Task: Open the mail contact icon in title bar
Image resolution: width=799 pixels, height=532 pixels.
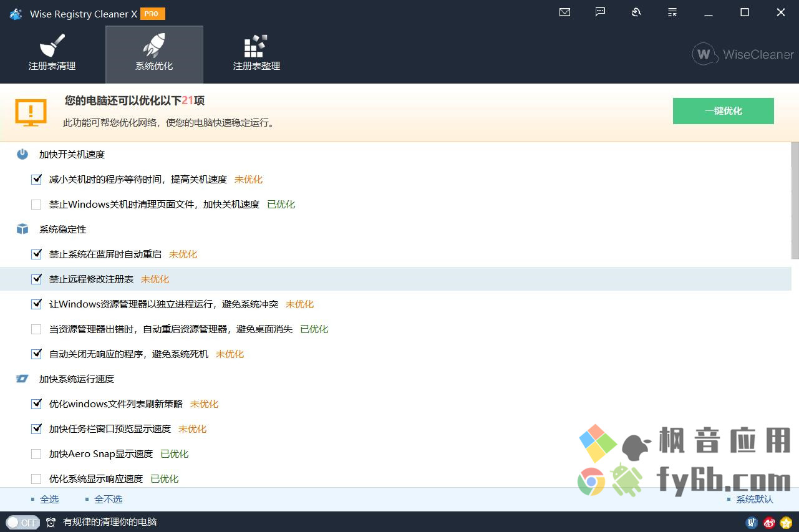Action: [564, 12]
